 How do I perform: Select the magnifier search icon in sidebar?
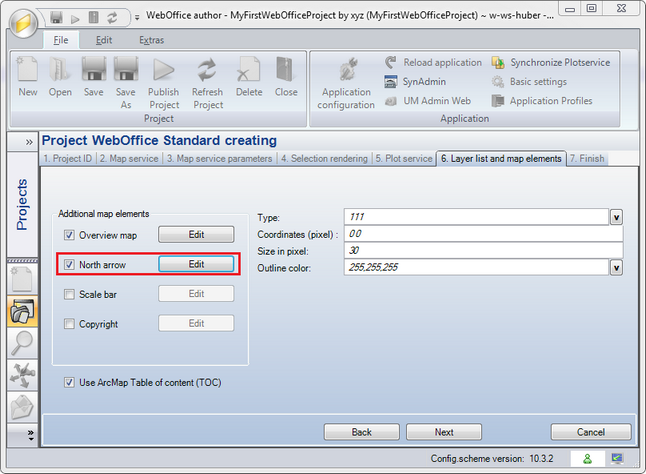click(22, 343)
